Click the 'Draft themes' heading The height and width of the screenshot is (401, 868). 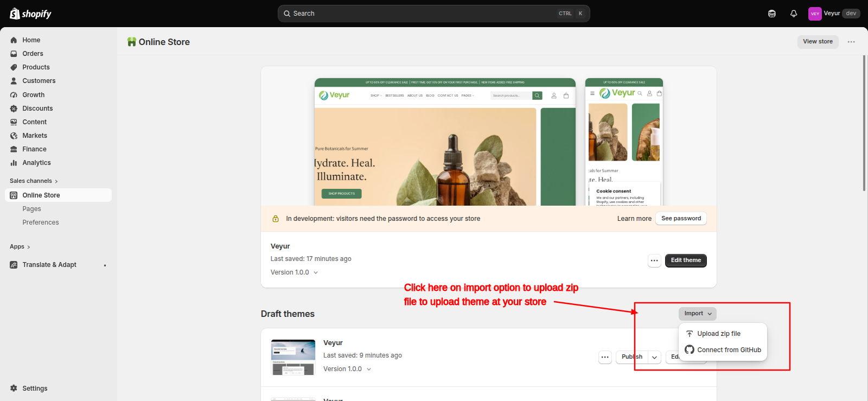[288, 314]
